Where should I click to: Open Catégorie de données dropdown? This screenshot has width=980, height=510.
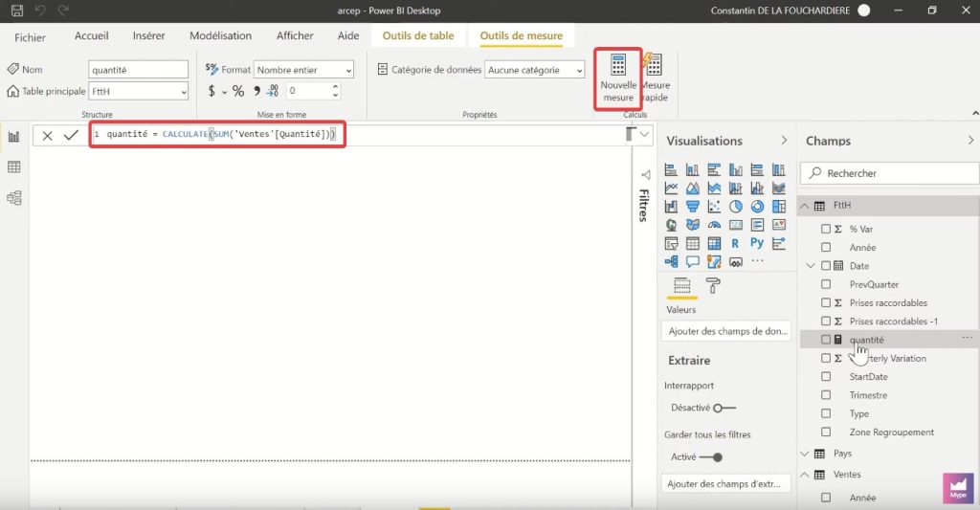[x=535, y=70]
